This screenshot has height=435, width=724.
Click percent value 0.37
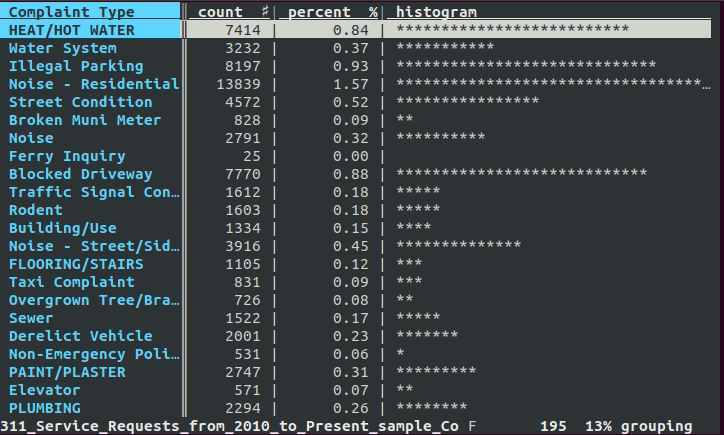coord(351,48)
